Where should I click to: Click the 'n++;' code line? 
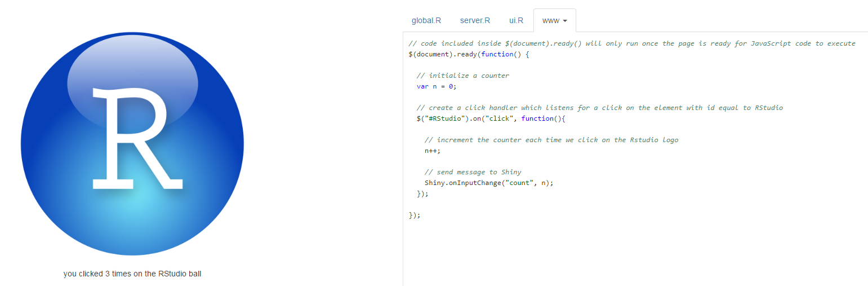[x=433, y=151]
